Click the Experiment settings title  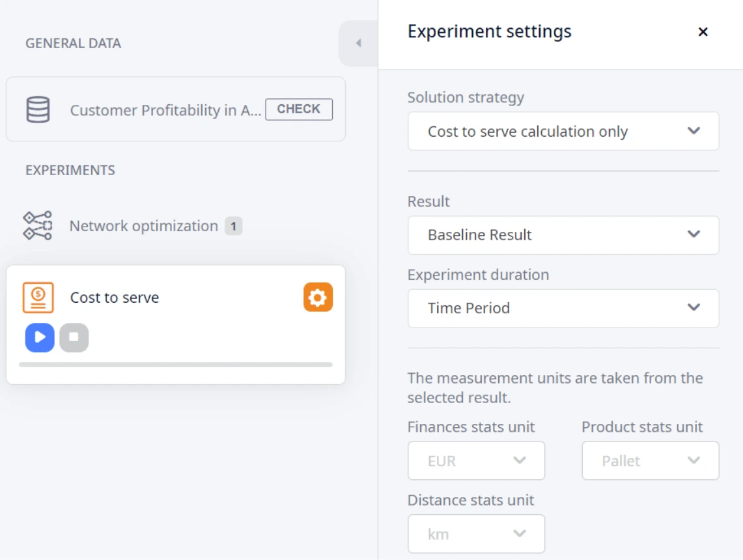(490, 32)
